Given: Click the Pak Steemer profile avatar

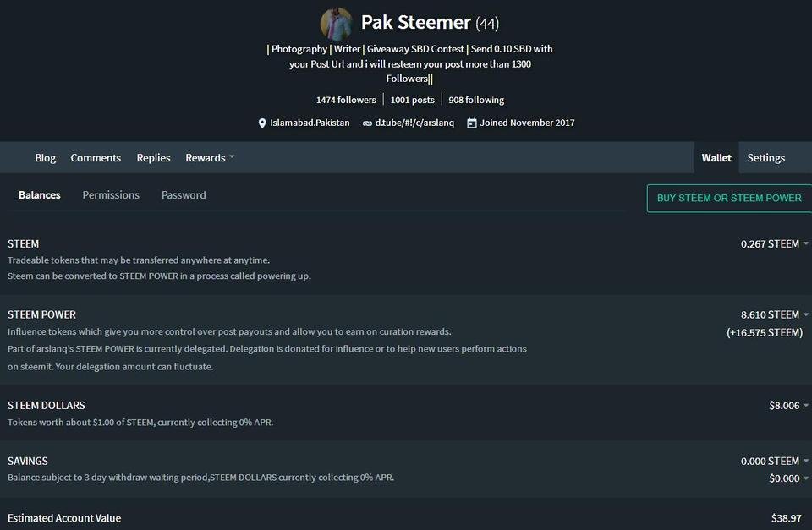Looking at the screenshot, I should 336,24.
